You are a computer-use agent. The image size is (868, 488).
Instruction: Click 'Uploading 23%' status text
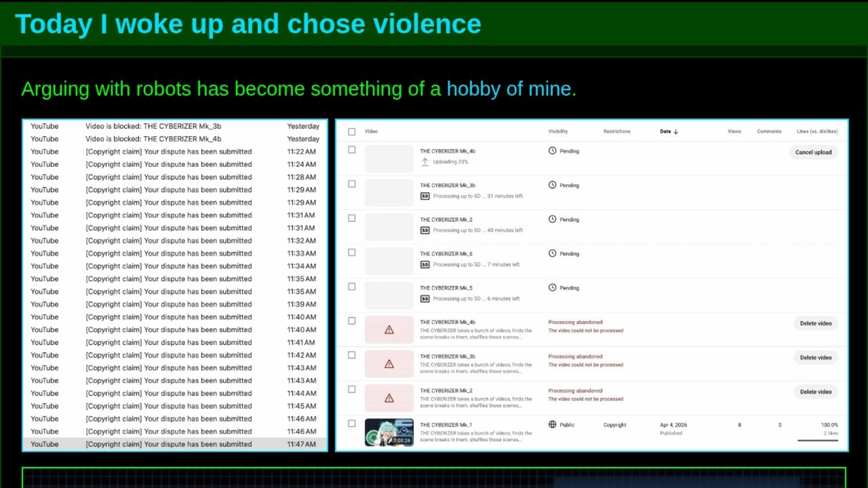coord(450,162)
